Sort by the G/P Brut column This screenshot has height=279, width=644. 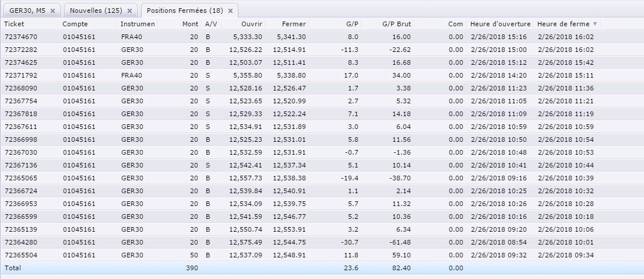click(x=396, y=24)
